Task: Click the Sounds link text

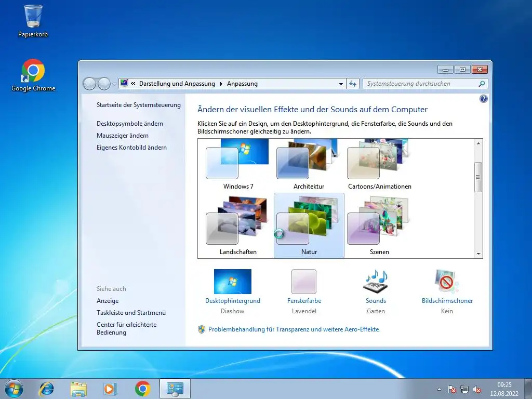Action: coord(376,301)
